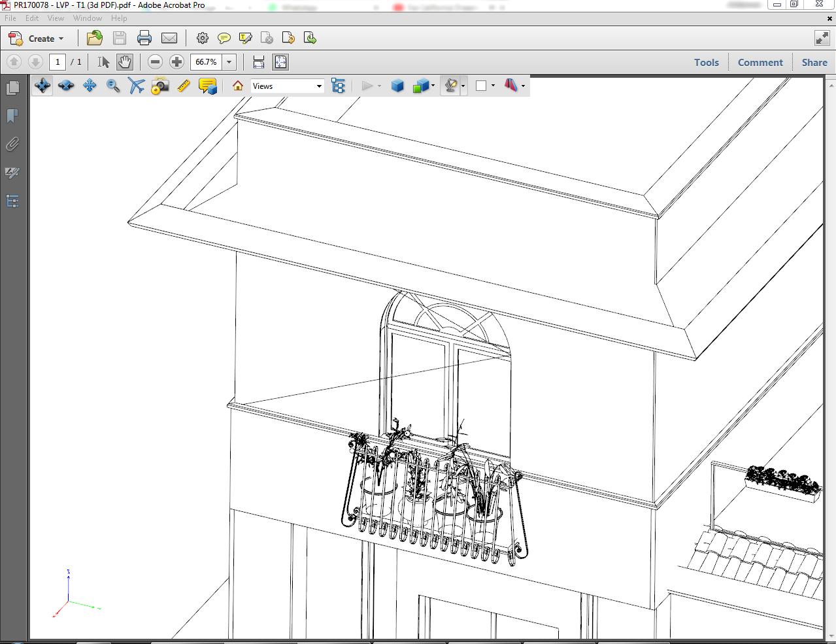Activate the Pan tool in 3D toolbar
This screenshot has height=644, width=836.
(x=90, y=85)
